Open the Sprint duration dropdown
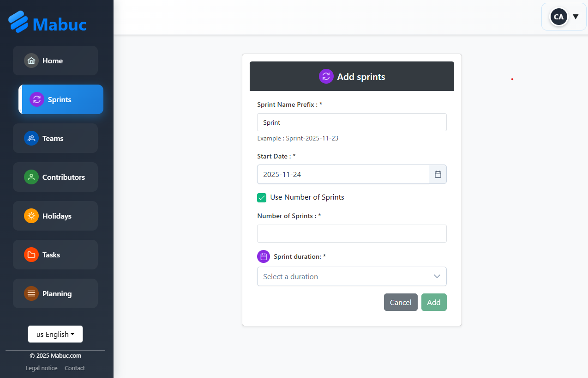 point(352,276)
